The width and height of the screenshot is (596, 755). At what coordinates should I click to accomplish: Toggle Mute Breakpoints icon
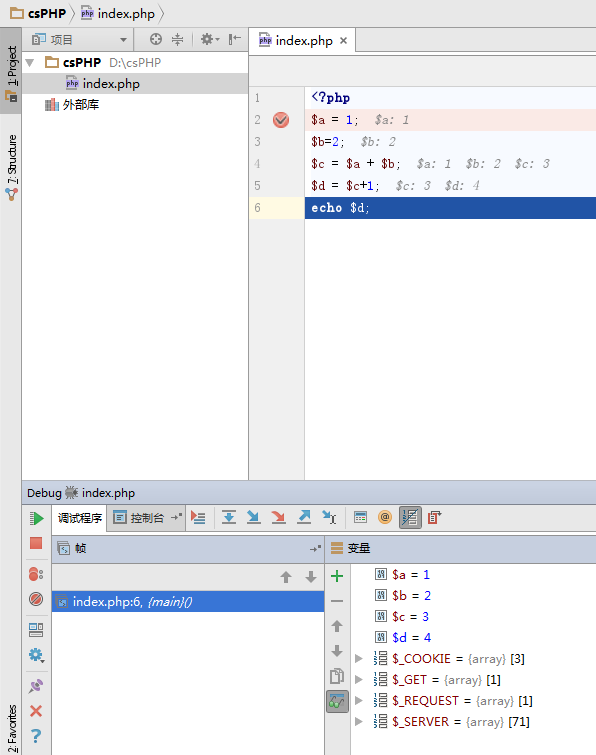coord(36,599)
